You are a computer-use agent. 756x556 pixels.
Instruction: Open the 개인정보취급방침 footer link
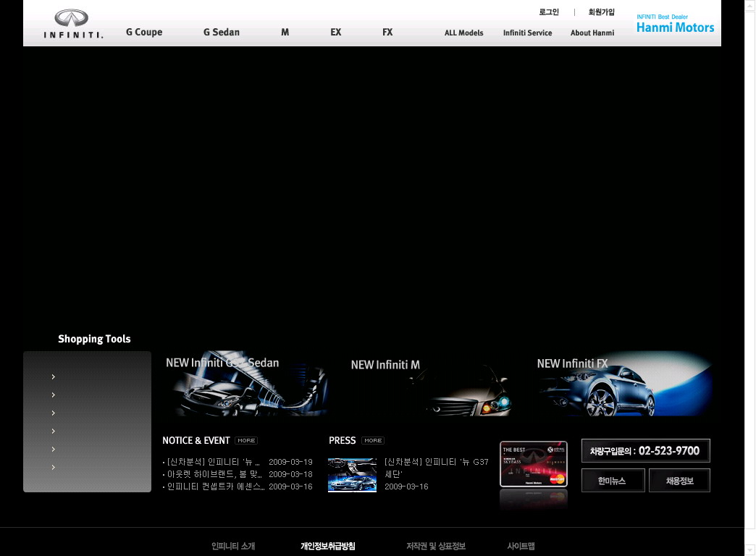[328, 547]
